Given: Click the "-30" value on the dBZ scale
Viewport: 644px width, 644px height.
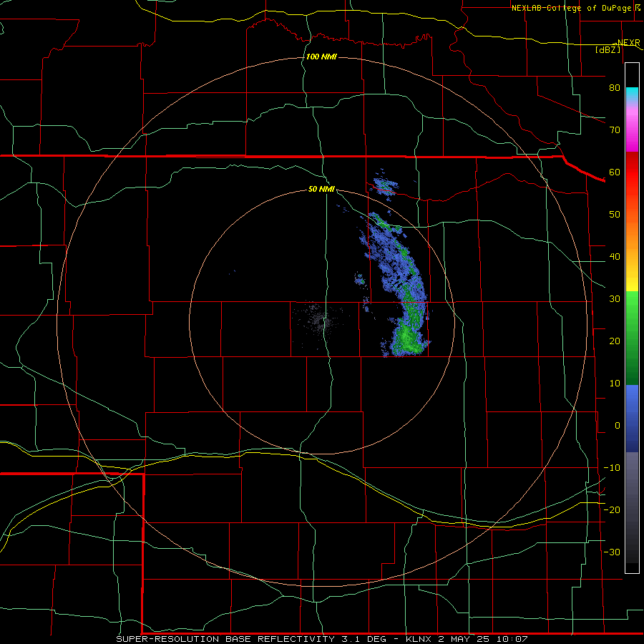Looking at the screenshot, I should 612,552.
